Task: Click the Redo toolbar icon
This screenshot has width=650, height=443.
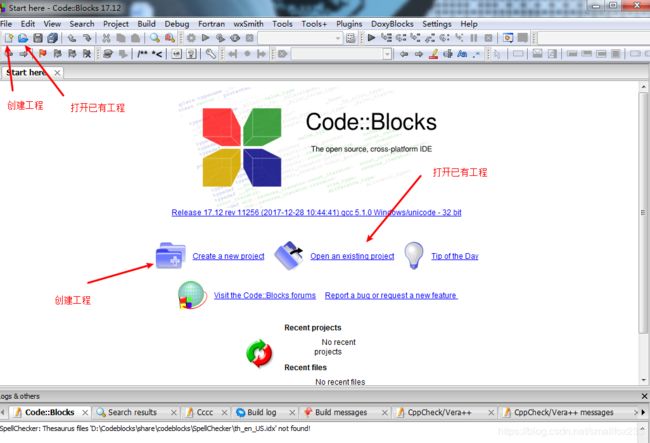Action: (x=87, y=38)
